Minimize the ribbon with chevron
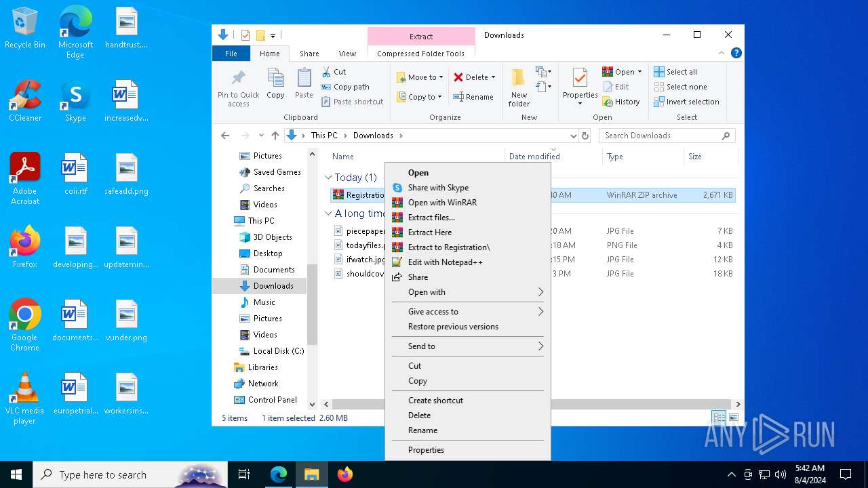Screen dimensions: 868x488 (x=722, y=53)
